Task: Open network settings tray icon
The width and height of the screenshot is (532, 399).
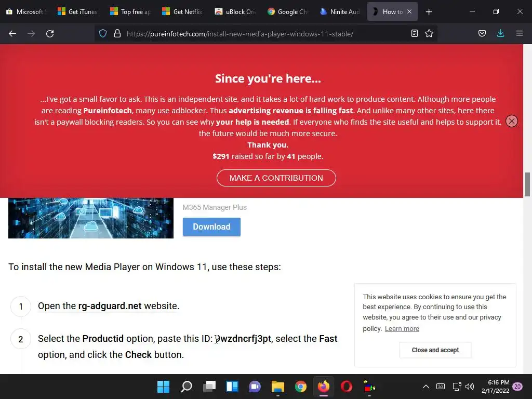Action: 457,387
